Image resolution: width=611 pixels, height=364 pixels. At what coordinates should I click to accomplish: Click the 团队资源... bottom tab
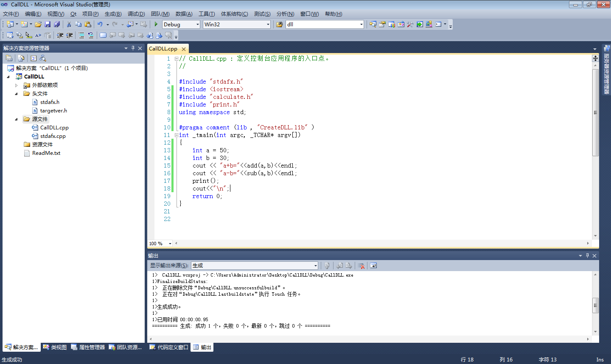coord(126,347)
